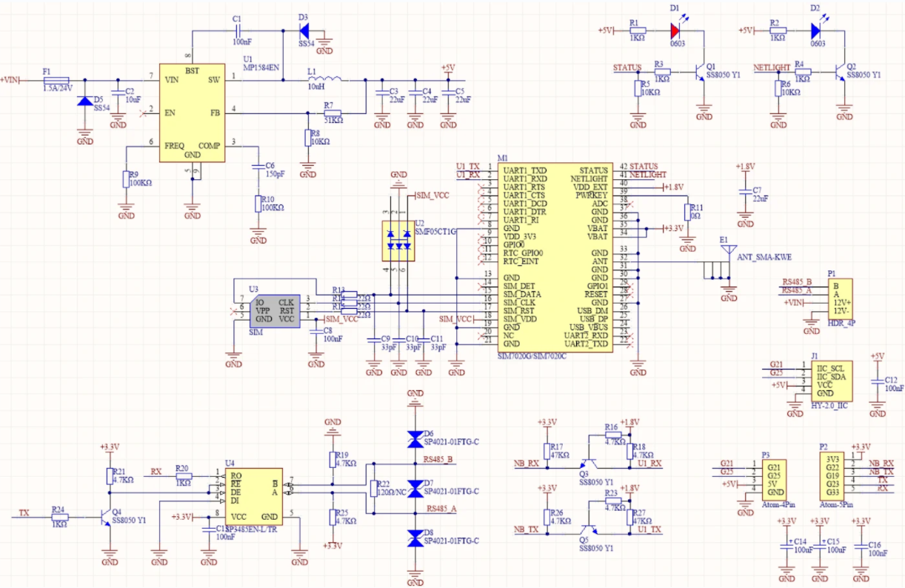Select the blue LED D2 symbol
This screenshot has width=905, height=588.
click(816, 31)
